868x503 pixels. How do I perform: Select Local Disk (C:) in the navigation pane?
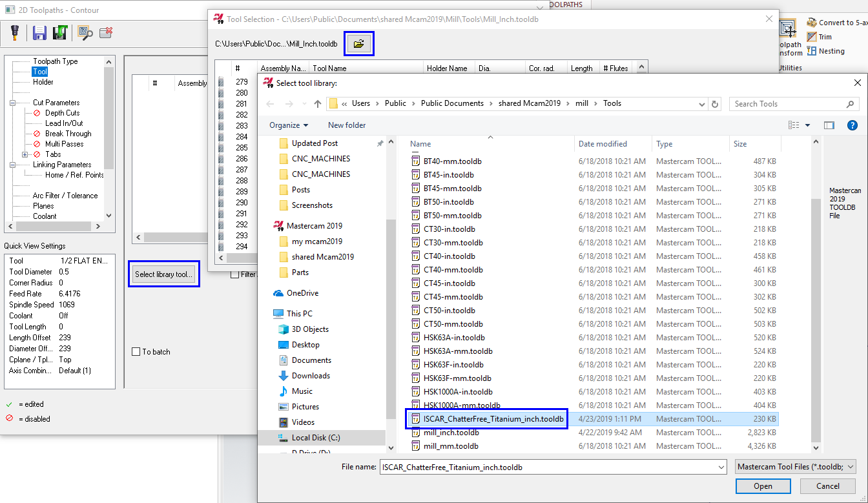point(316,438)
